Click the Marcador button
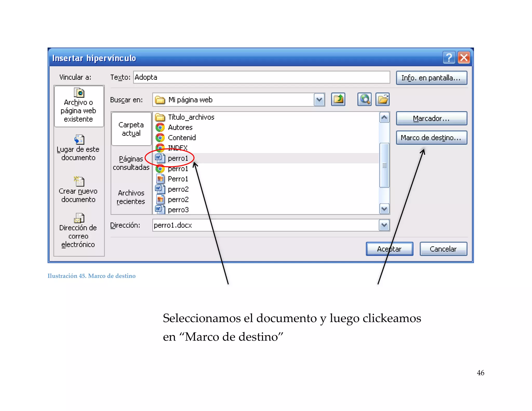The height and width of the screenshot is (411, 532). click(431, 118)
